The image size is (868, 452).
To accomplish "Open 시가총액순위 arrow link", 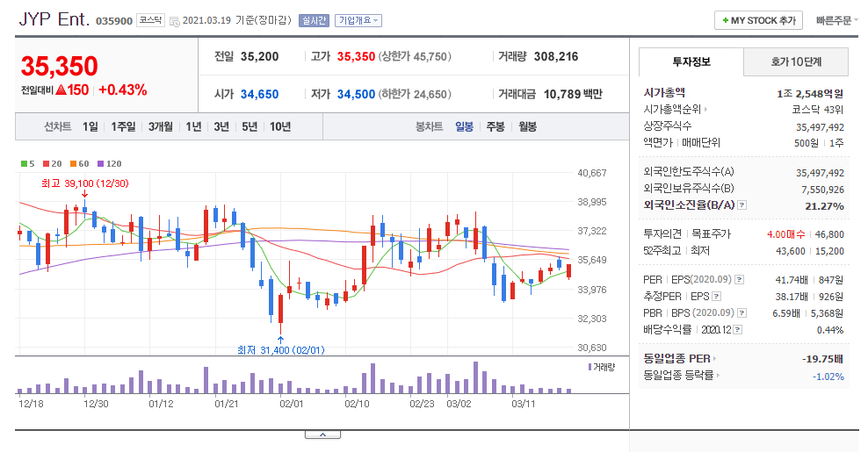I will coord(676,110).
